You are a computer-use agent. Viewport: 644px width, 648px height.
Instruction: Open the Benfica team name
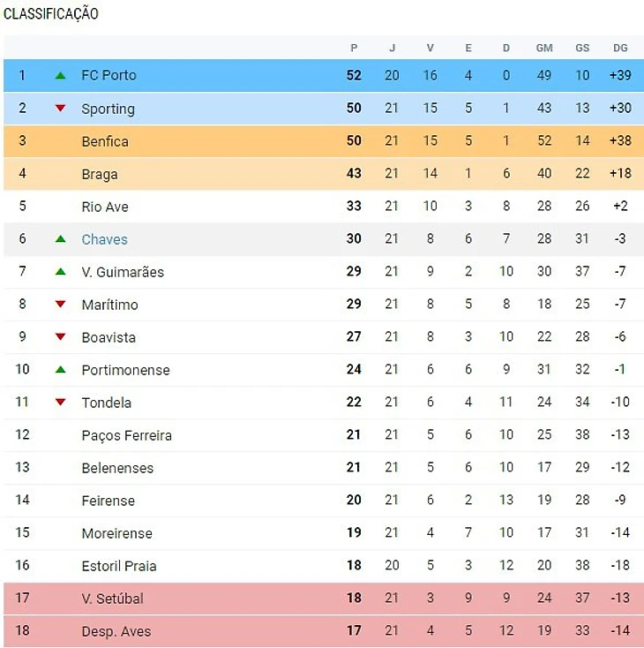(105, 141)
